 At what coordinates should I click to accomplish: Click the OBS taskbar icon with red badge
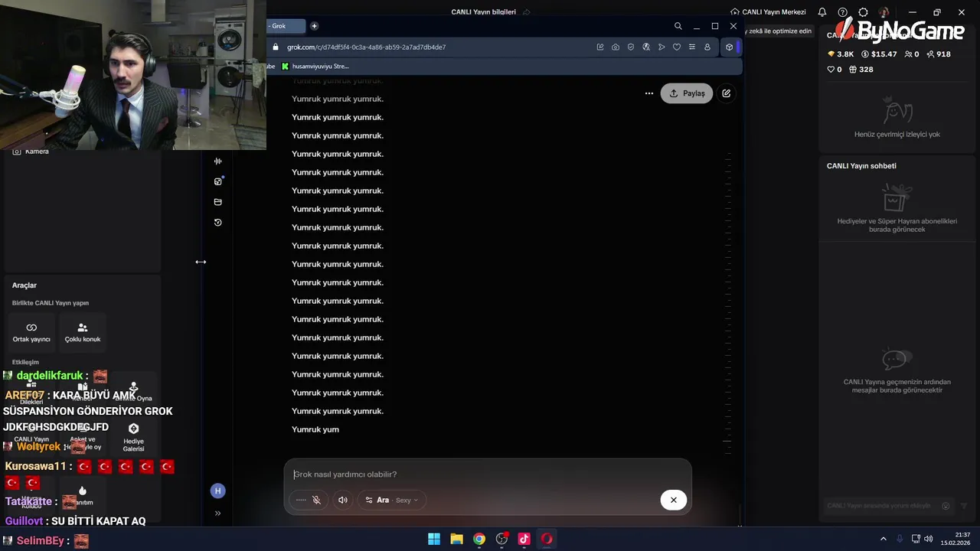pos(501,539)
